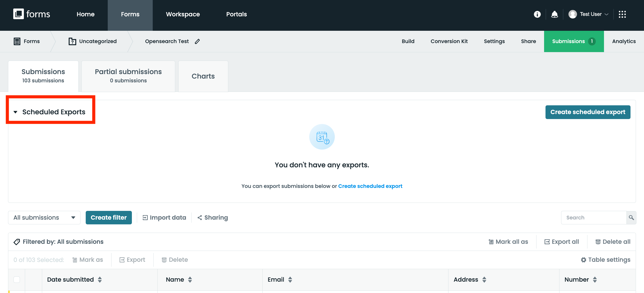Click the Uncategorized folder breadcrumb icon

[72, 41]
